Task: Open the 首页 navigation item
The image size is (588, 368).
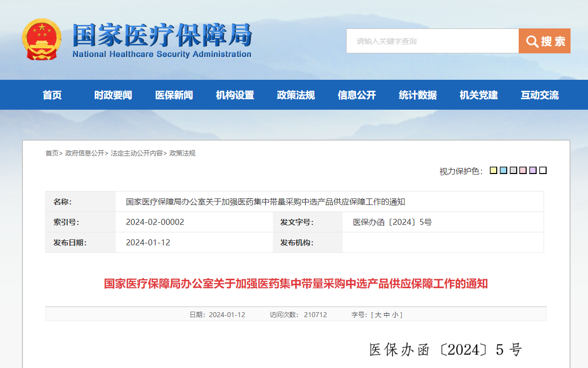Action: pos(52,95)
